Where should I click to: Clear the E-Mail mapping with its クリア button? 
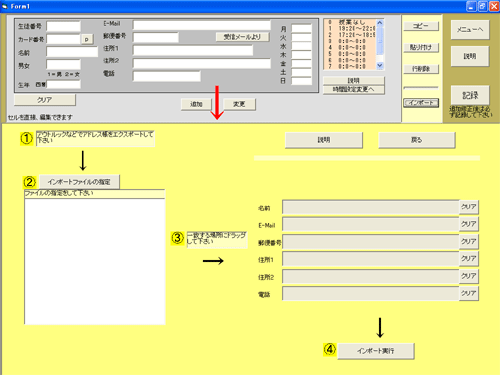pos(469,224)
